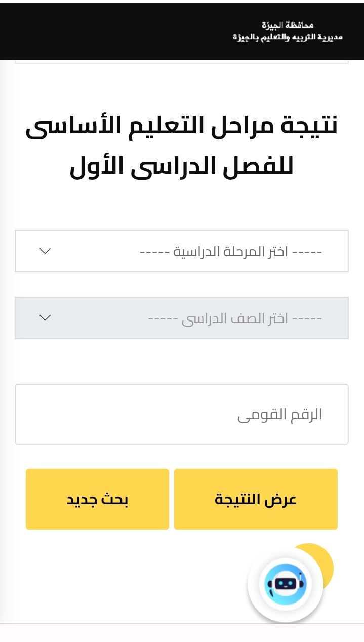Open the educational stage dropdown اختر المرحلة الدراسية
The width and height of the screenshot is (364, 642).
click(182, 251)
